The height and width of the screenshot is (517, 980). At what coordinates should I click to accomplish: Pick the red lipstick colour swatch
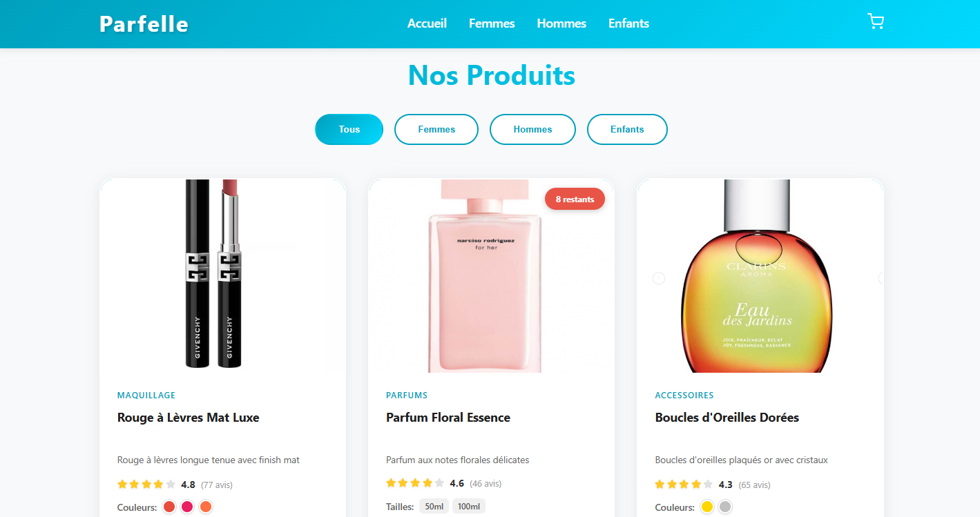(x=169, y=507)
